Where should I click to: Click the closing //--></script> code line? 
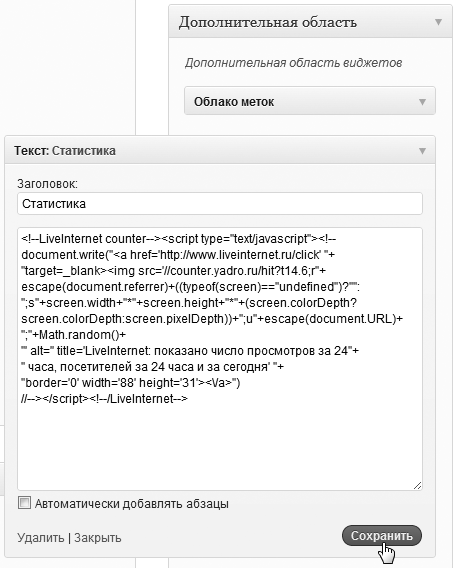tap(105, 399)
